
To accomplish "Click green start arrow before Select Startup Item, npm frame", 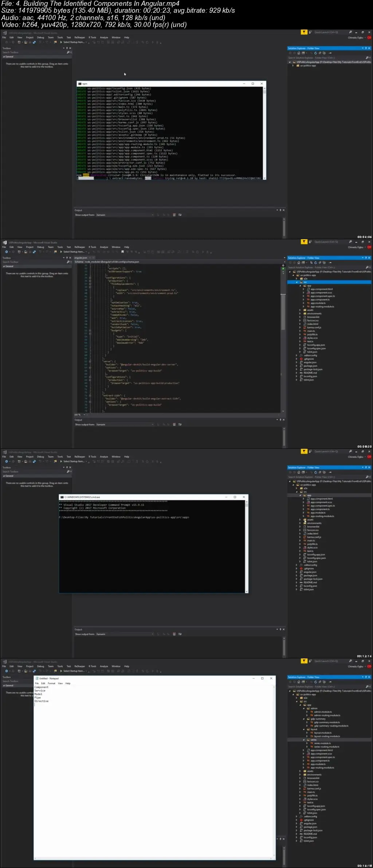I will [x=61, y=42].
